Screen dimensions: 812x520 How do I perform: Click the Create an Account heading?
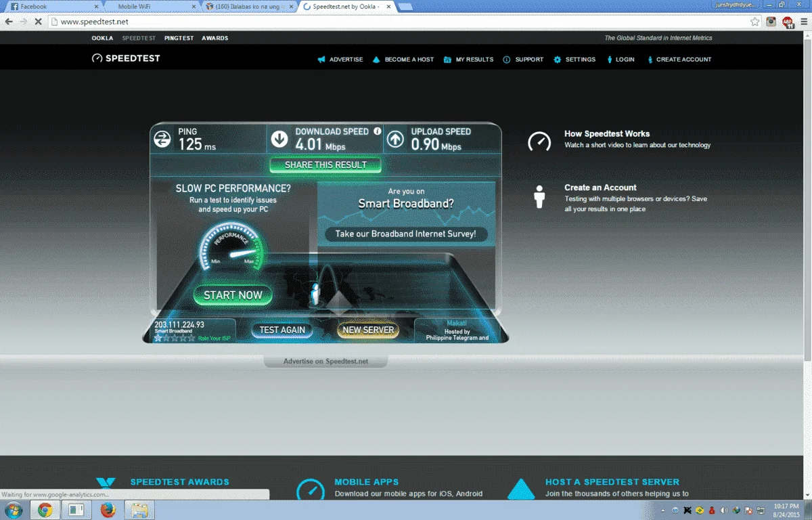[x=600, y=188]
